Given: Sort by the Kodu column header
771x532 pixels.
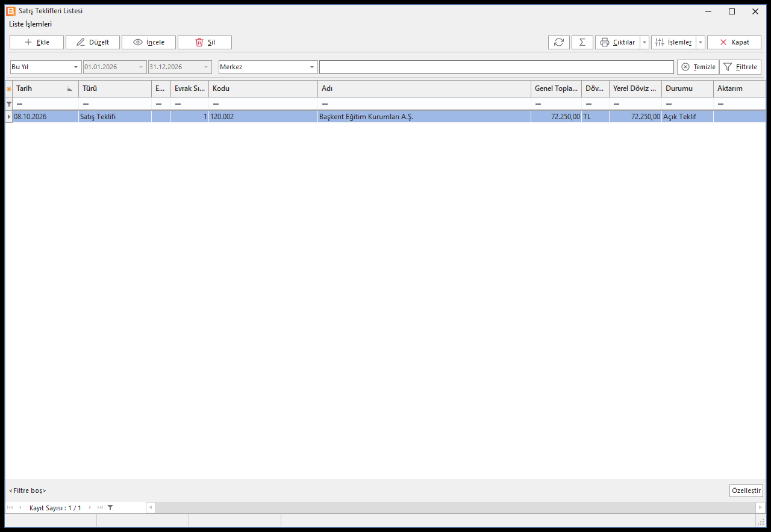Looking at the screenshot, I should pos(263,88).
